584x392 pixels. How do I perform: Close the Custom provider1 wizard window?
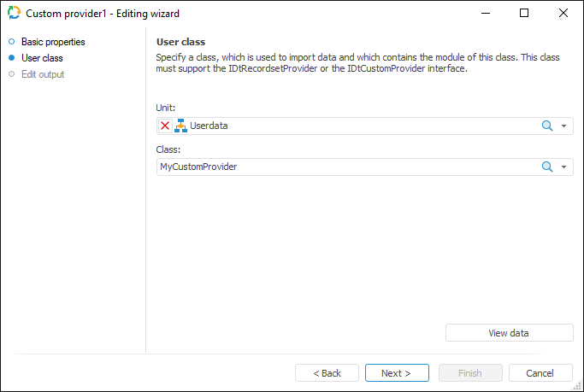click(x=563, y=14)
